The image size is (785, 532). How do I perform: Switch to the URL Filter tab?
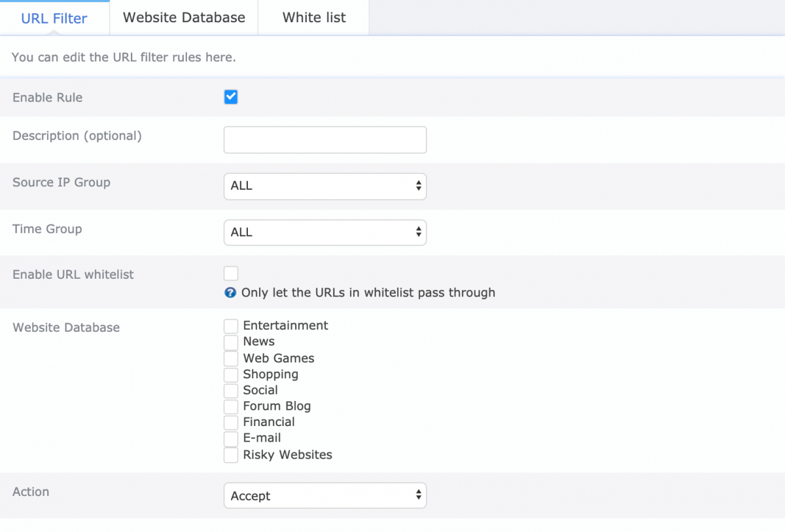[x=54, y=18]
